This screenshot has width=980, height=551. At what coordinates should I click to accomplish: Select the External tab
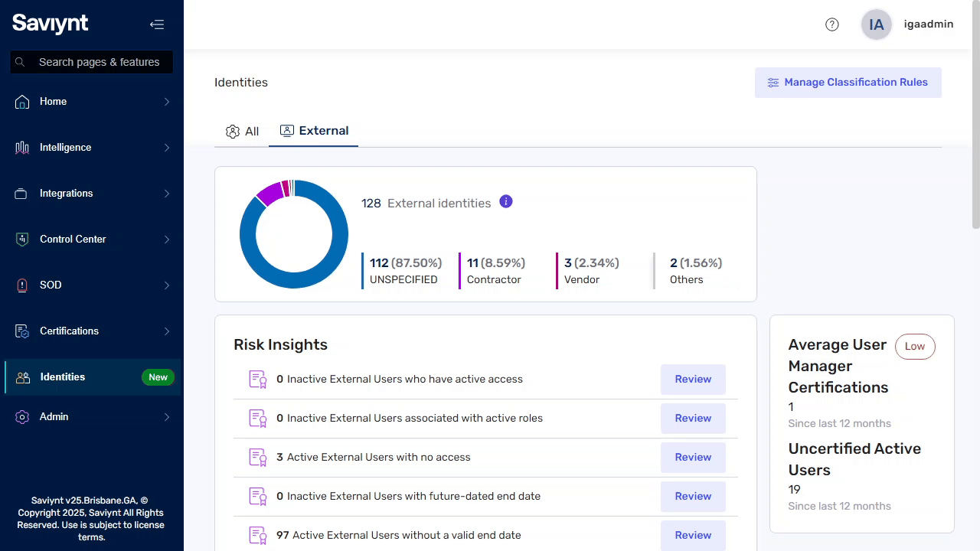pos(314,131)
